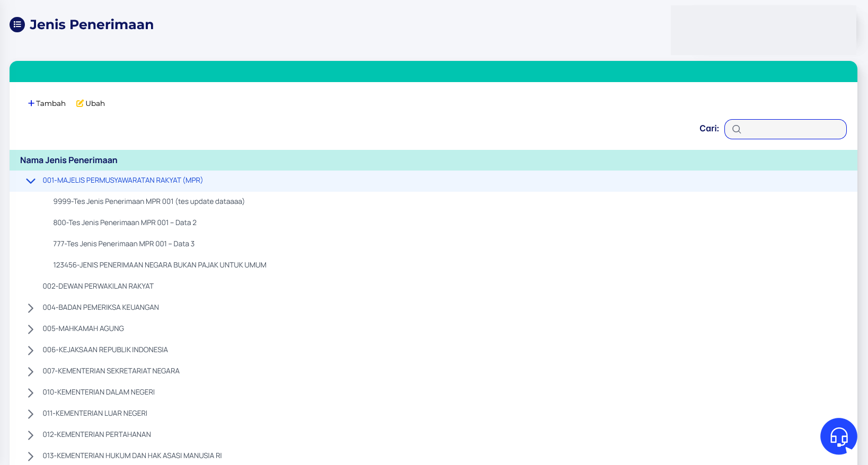This screenshot has width=868, height=465.
Task: Click the list icon beside Jenis Penerimaan title
Action: 17,24
